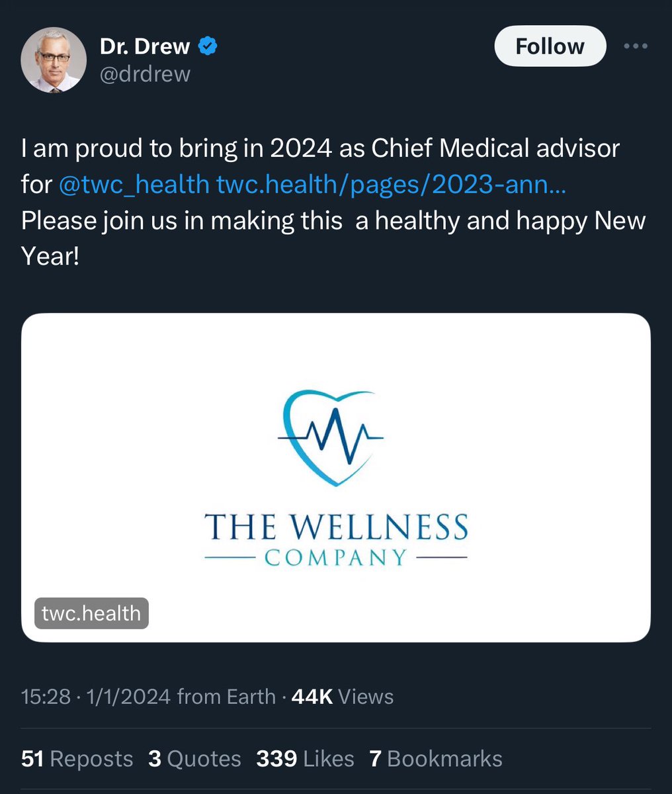The height and width of the screenshot is (794, 672).
Task: Click the "from Earth" location text
Action: coord(226,696)
